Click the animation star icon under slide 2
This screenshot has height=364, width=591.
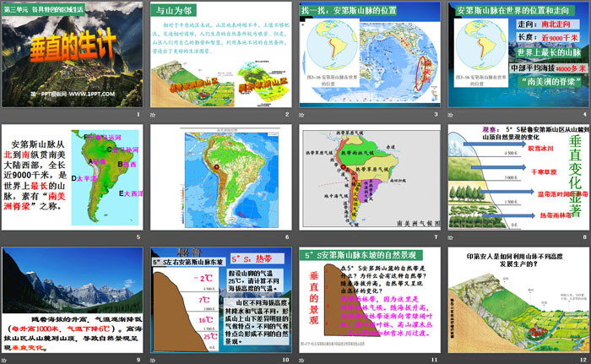coord(153,115)
